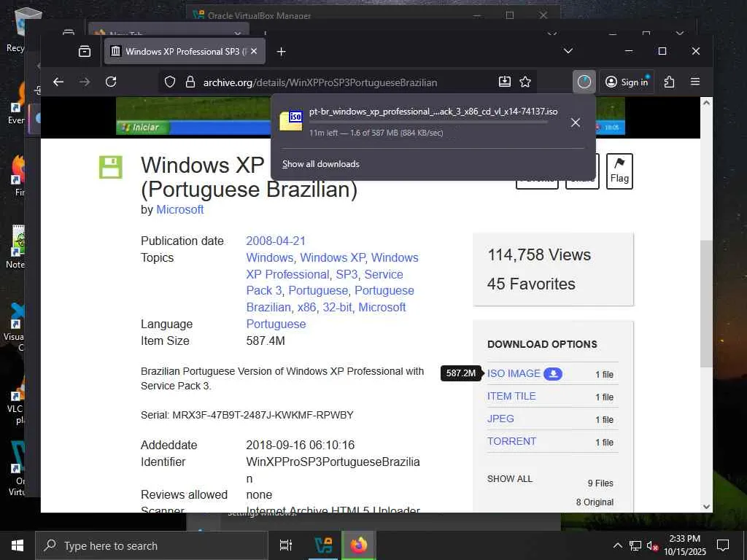Click the install/save page icon in address bar
Viewport: 747px width, 560px height.
(505, 82)
